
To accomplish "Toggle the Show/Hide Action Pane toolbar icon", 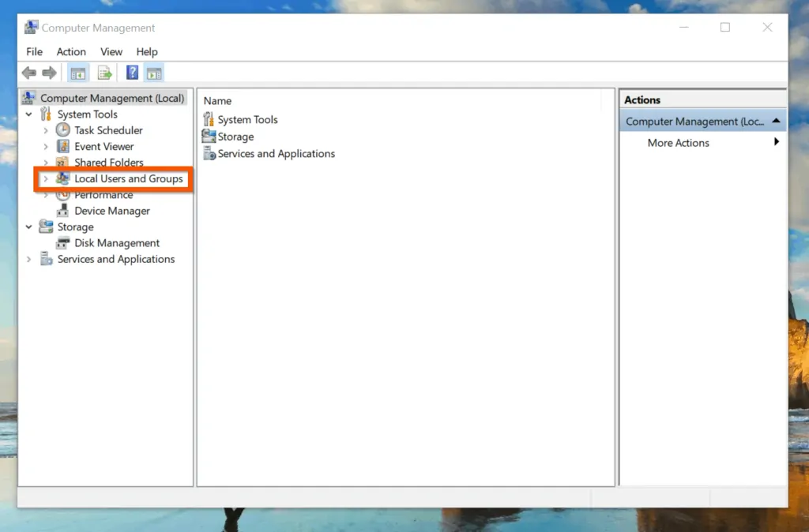I will 154,73.
